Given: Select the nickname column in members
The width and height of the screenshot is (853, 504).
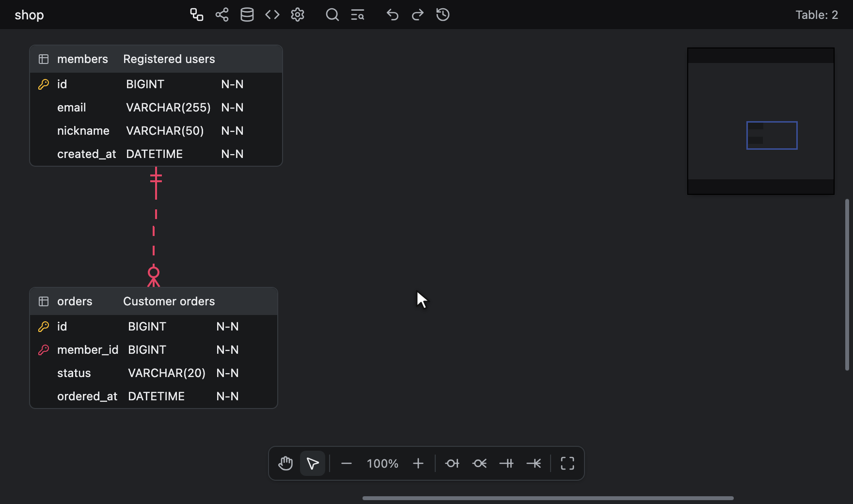Looking at the screenshot, I should [83, 131].
